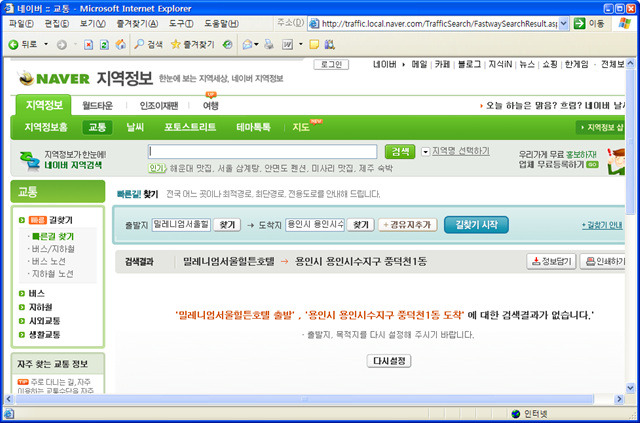Open the 지식iN link
Screen dimensions: 640x423
pyautogui.click(x=500, y=65)
